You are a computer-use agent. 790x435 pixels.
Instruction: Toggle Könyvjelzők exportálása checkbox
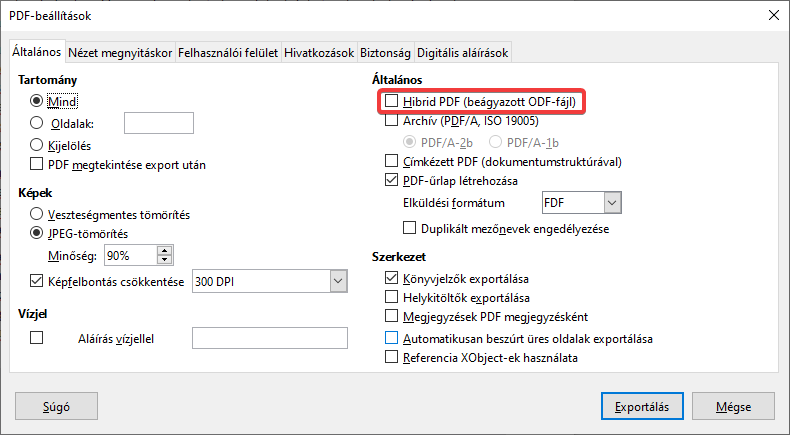(x=392, y=278)
